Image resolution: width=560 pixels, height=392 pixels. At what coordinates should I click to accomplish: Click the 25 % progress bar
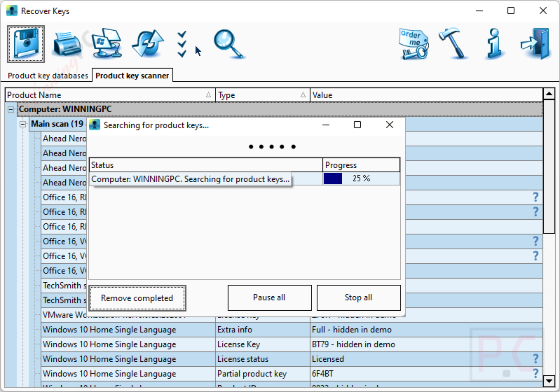pyautogui.click(x=361, y=179)
